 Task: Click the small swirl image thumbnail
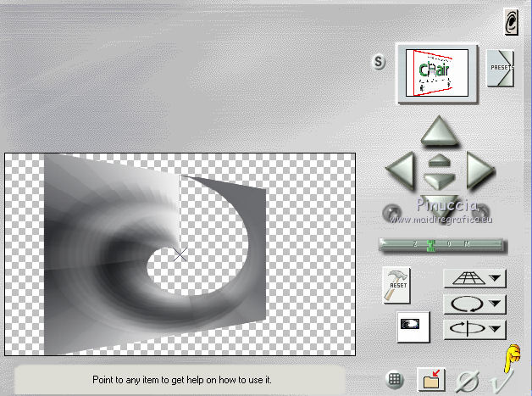[x=413, y=326]
